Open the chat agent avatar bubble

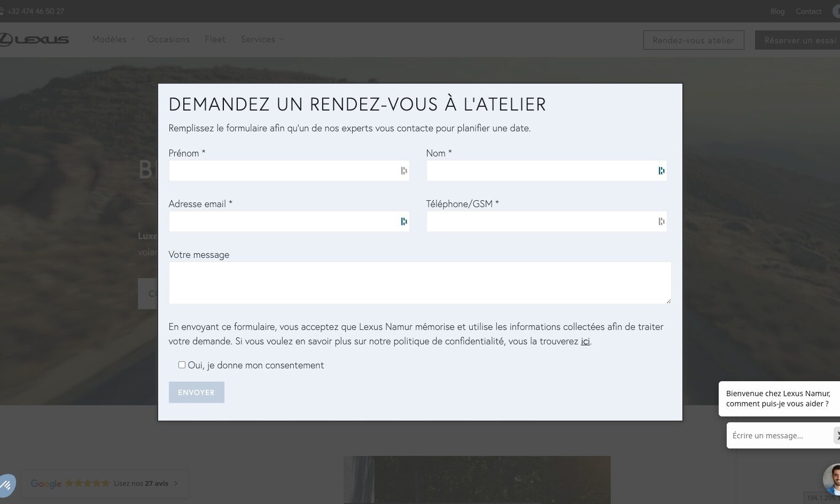click(x=833, y=478)
